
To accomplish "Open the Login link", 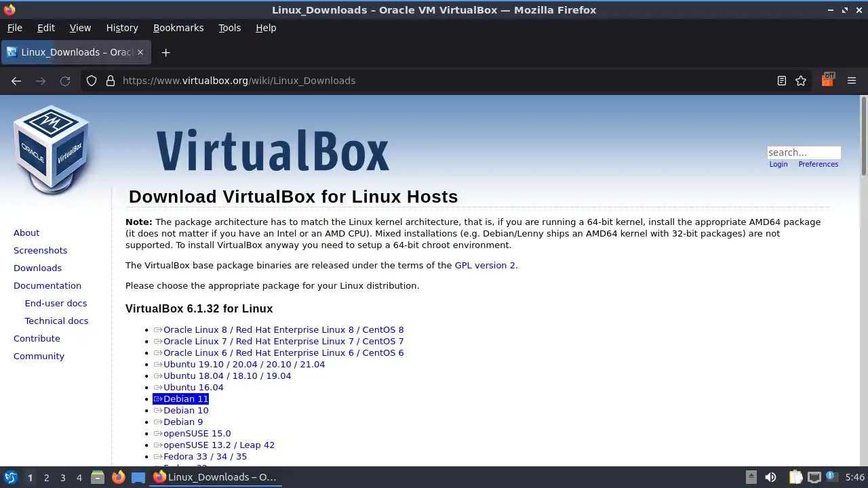I will coord(778,164).
